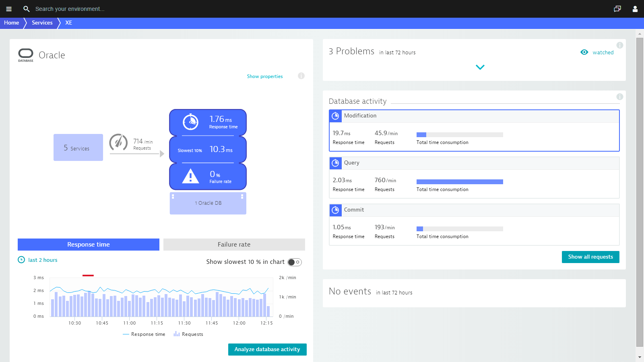
Task: Click the Oracle database logo icon
Action: pyautogui.click(x=26, y=55)
